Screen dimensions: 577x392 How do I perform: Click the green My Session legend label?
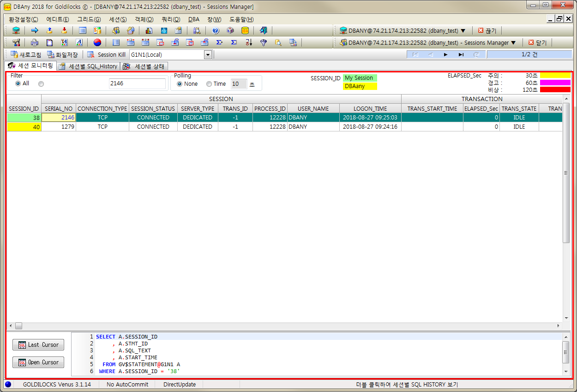(x=360, y=78)
